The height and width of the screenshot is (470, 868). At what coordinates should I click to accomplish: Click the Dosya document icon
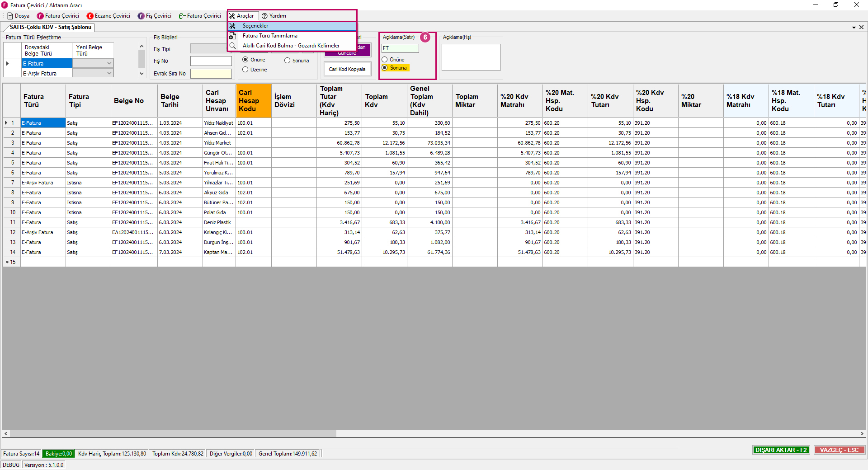point(10,16)
